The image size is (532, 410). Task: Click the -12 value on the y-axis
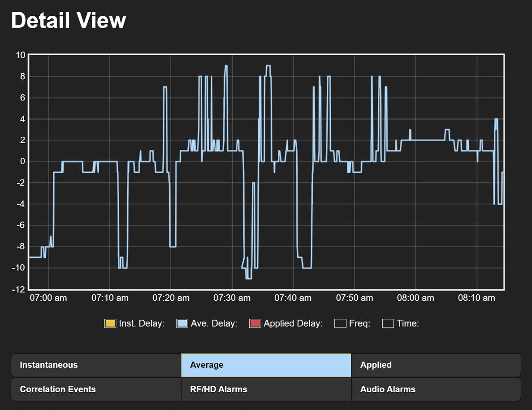point(19,289)
